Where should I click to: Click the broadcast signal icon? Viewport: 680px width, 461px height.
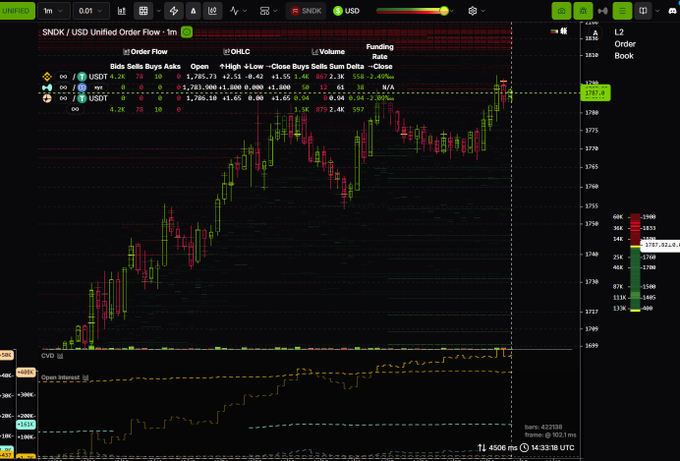click(x=603, y=11)
